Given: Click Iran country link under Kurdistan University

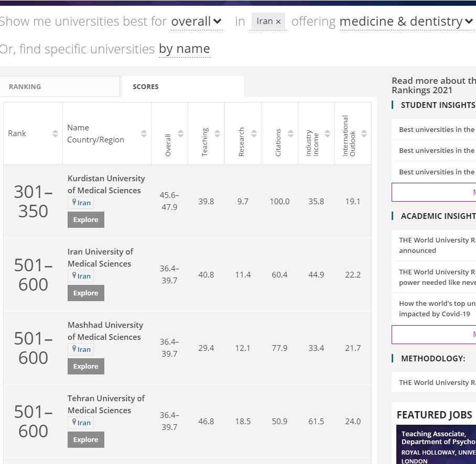Looking at the screenshot, I should coord(84,203).
